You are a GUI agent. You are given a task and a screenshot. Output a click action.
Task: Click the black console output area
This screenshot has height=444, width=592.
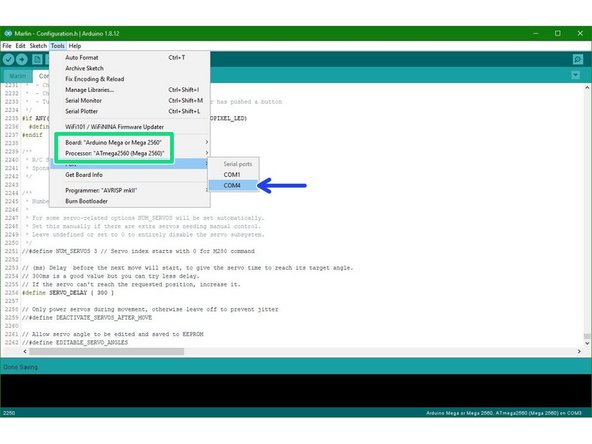296,391
